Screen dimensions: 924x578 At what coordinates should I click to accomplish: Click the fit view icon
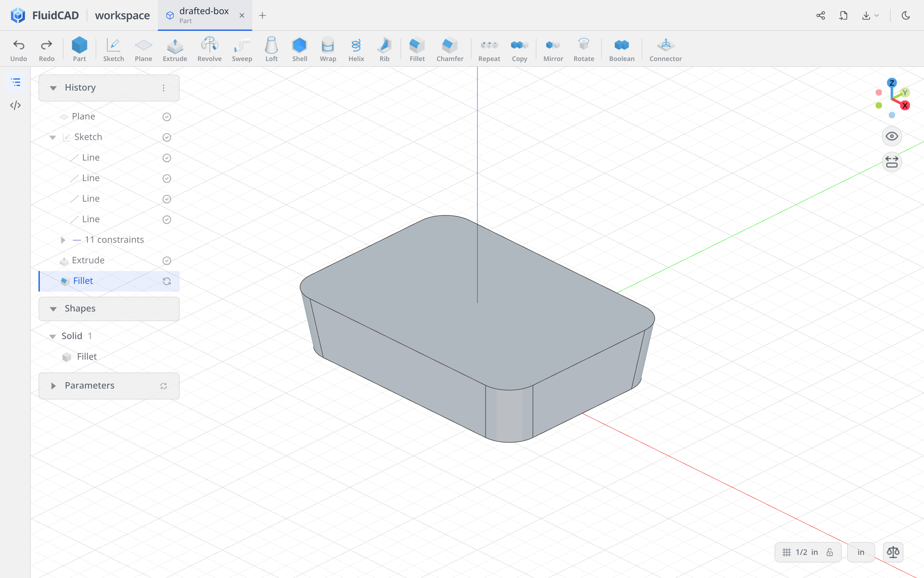pyautogui.click(x=892, y=162)
